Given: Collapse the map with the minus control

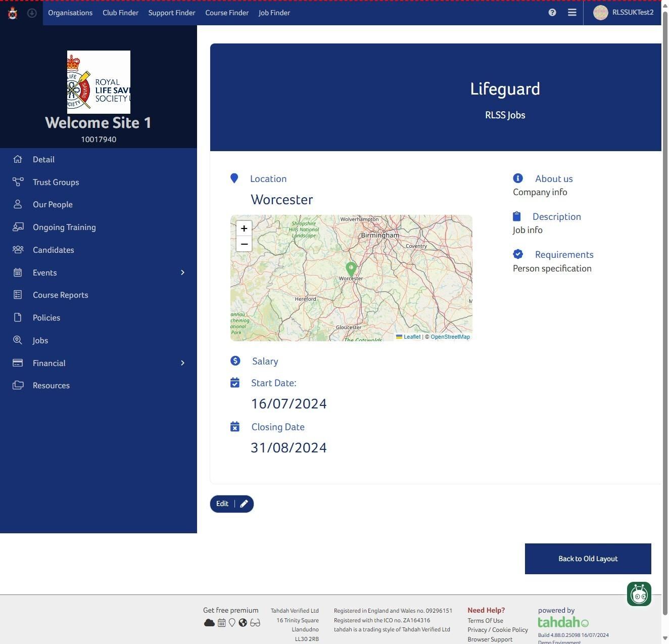Looking at the screenshot, I should 244,244.
